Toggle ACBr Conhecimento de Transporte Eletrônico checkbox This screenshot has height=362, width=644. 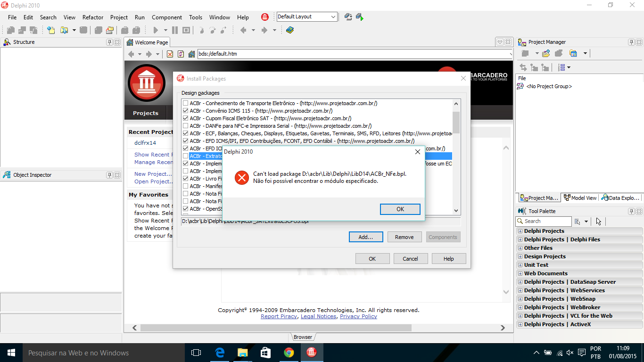(186, 103)
